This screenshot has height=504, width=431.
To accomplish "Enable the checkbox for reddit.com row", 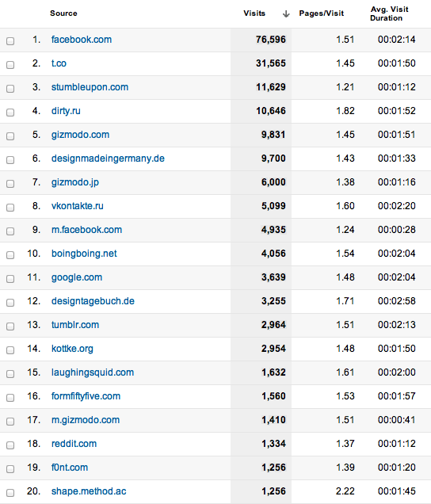I will (10, 445).
